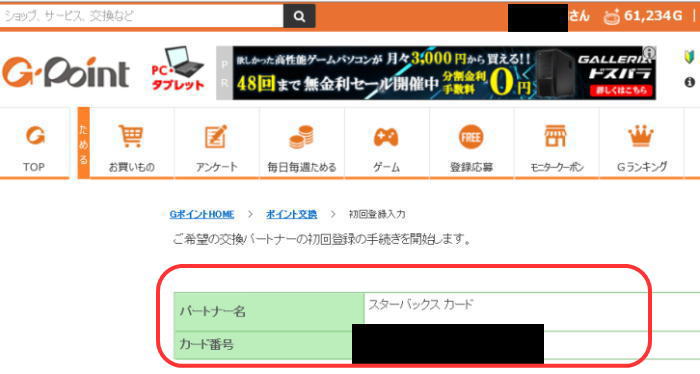Click the magnifier search button

(299, 16)
